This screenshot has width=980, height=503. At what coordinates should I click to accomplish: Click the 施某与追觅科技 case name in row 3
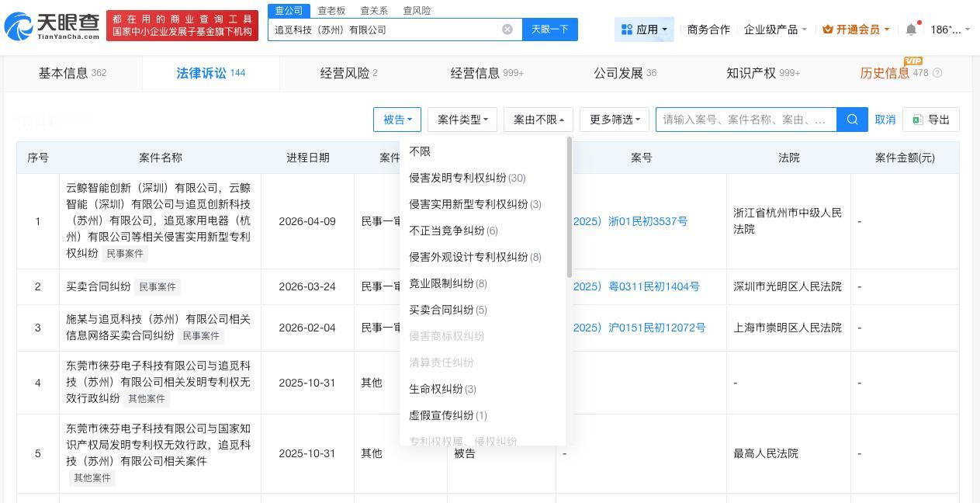tap(158, 328)
